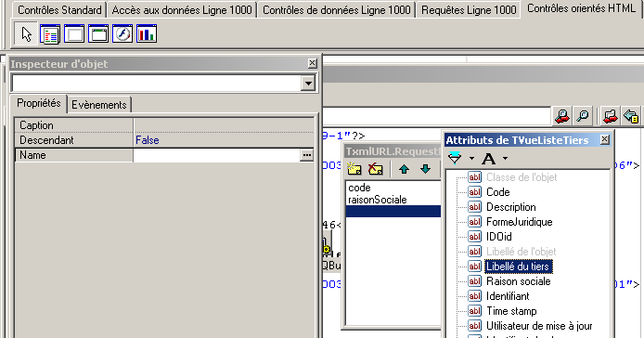Select the raisonSociale list item
The image size is (644, 338).
(x=378, y=200)
